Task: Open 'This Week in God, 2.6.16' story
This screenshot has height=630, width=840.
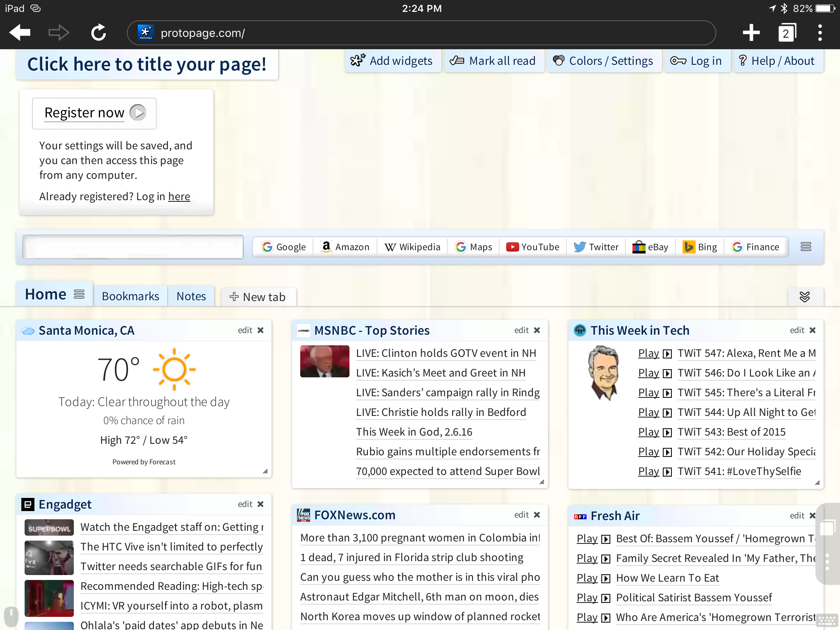Action: click(x=414, y=432)
